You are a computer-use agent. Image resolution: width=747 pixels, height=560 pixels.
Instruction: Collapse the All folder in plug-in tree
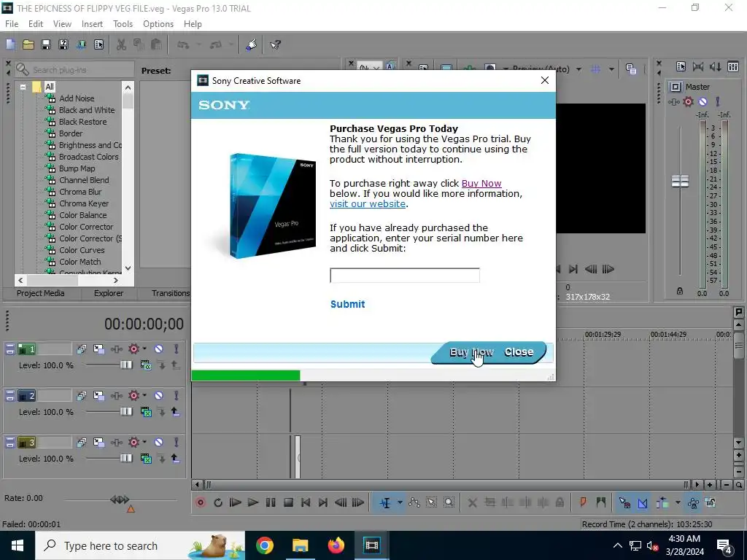[x=23, y=87]
